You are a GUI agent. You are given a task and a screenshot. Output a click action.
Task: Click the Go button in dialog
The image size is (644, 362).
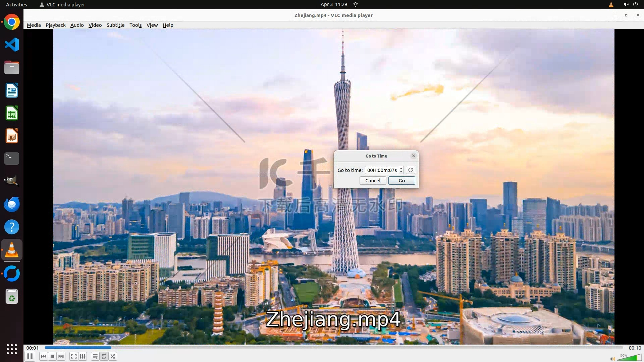[x=401, y=181]
